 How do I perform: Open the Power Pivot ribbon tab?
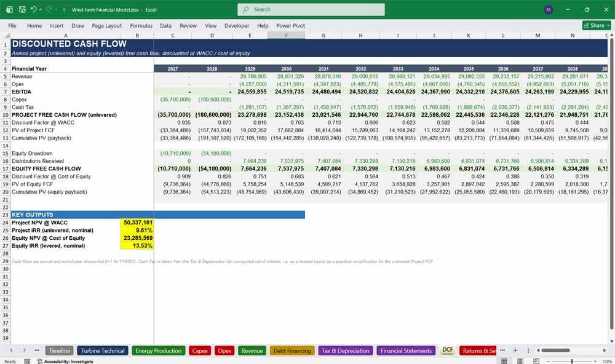coord(291,25)
